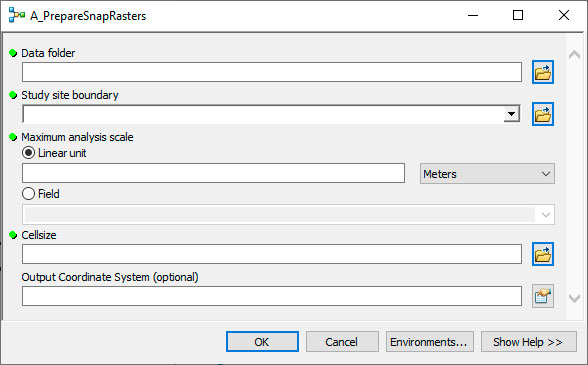Click the Study site boundary label
Screen dimensions: 588x365
click(70, 95)
